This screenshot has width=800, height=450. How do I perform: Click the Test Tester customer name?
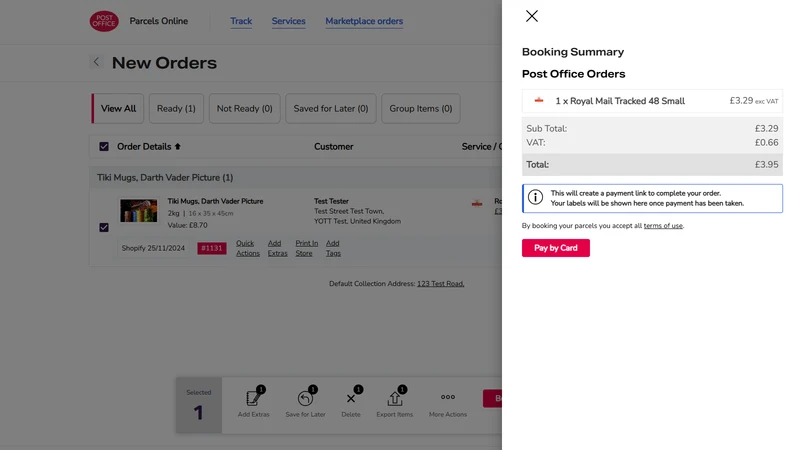[x=331, y=201]
